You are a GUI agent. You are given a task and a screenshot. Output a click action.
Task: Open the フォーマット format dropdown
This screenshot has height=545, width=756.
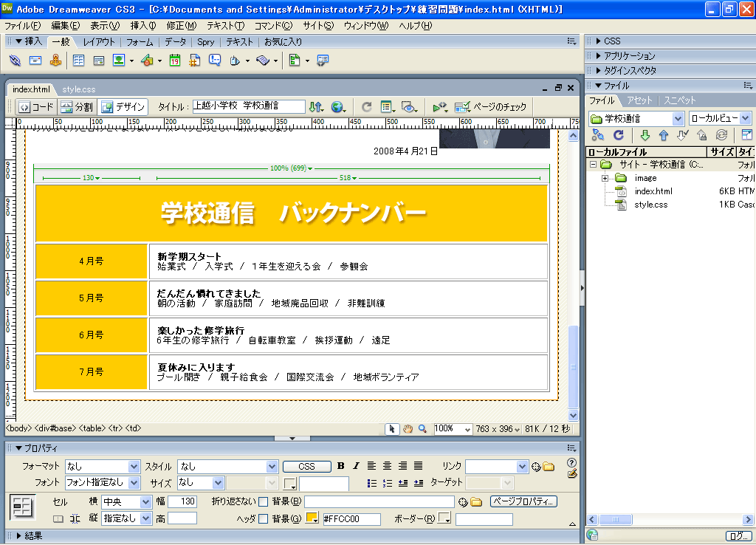coord(134,467)
